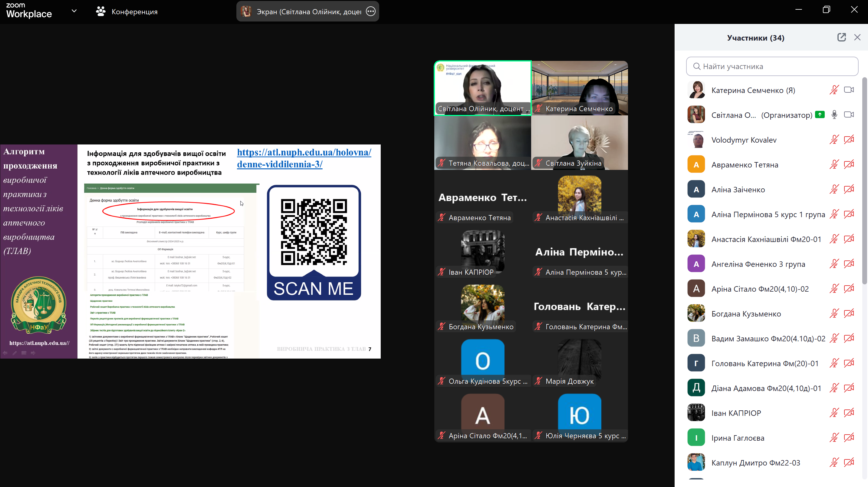Click muted mic icon for Volodymyr Kovalev
868x487 pixels.
coord(834,140)
